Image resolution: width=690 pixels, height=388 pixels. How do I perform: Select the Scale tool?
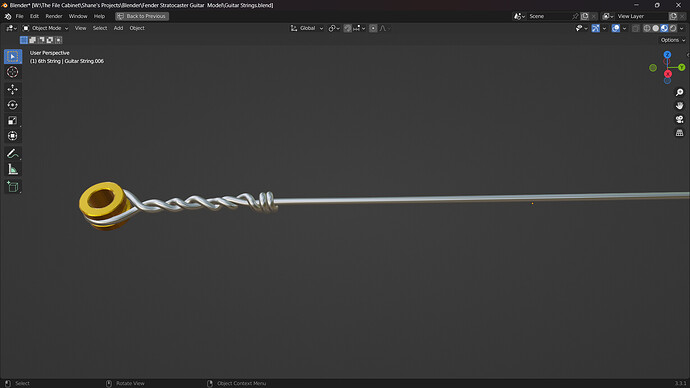point(13,121)
